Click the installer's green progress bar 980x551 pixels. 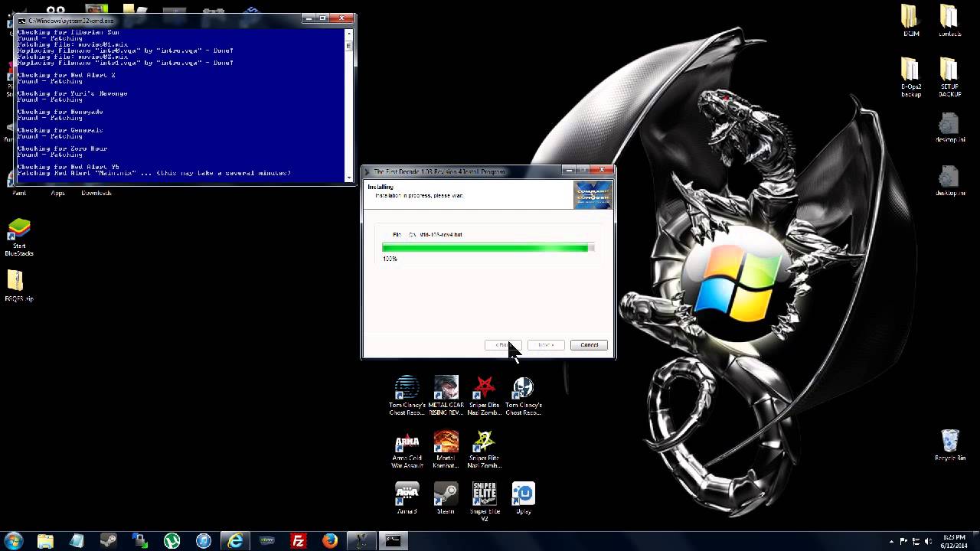click(x=488, y=247)
